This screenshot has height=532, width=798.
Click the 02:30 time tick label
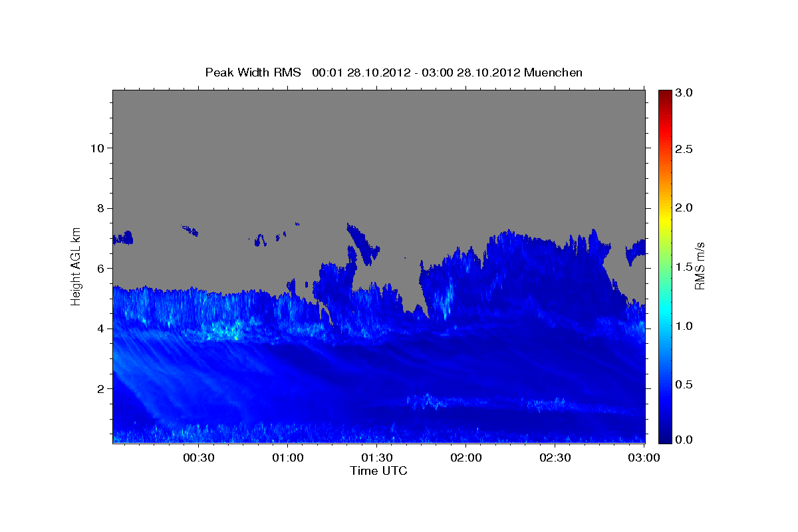click(555, 458)
